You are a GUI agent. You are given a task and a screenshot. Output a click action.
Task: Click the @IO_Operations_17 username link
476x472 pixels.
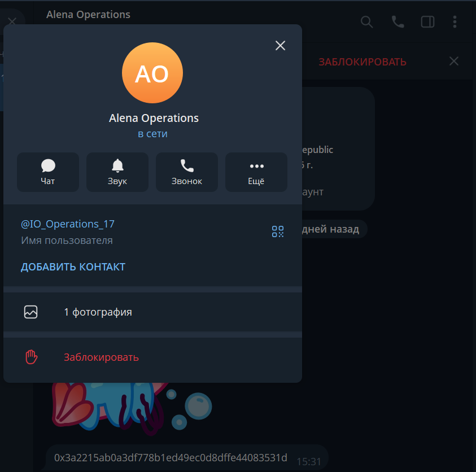tap(67, 224)
